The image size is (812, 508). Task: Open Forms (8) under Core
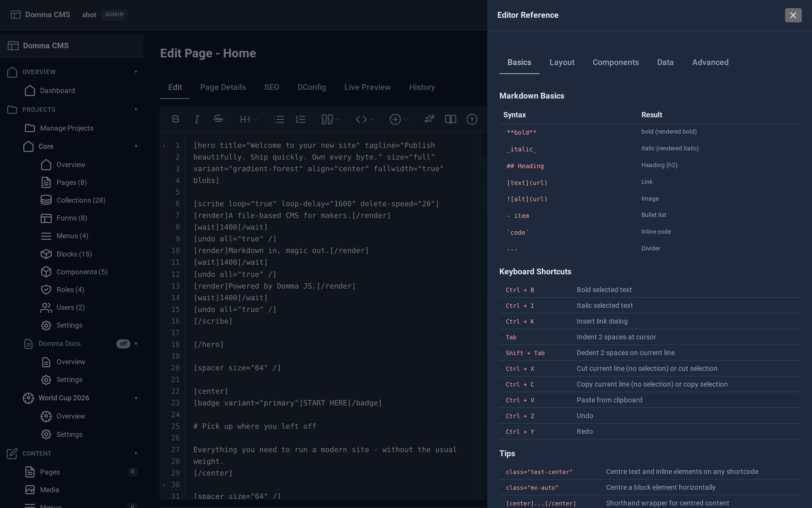tap(72, 218)
